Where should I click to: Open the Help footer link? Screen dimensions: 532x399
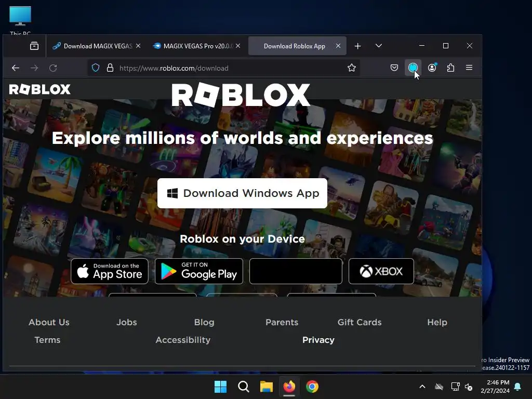click(x=437, y=322)
